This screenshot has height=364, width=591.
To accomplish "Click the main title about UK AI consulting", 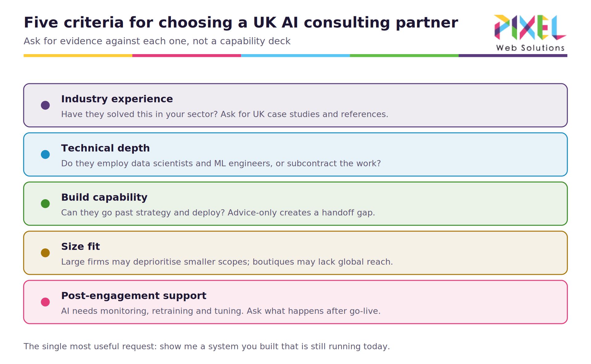I will (241, 23).
